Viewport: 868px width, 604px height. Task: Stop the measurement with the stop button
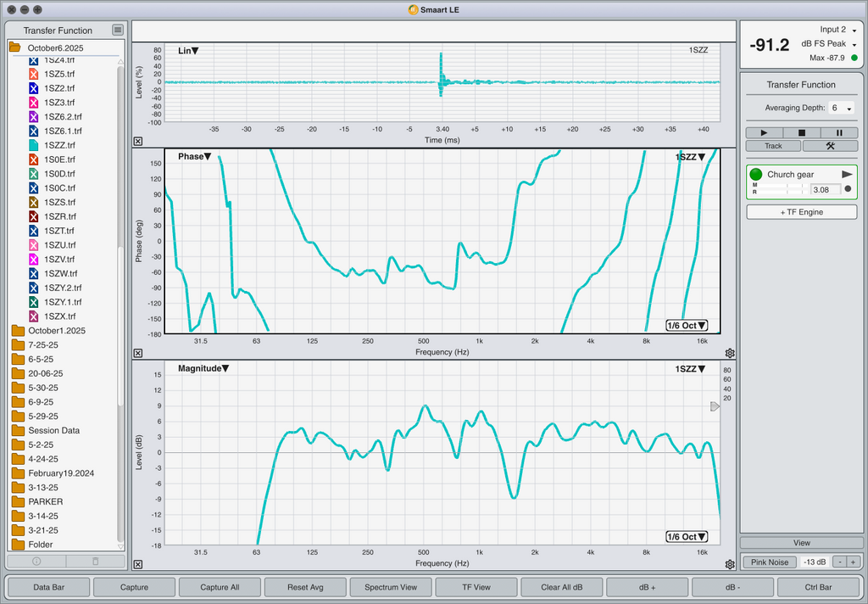pos(802,133)
